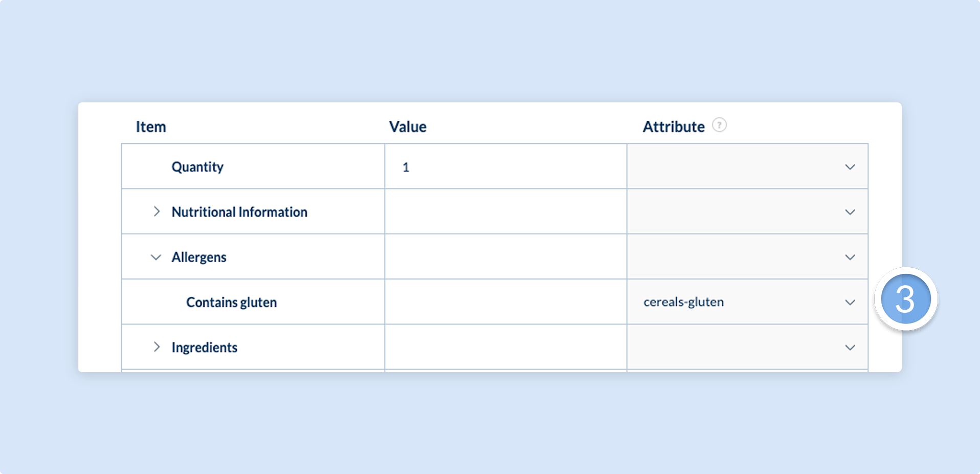Image resolution: width=980 pixels, height=474 pixels.
Task: Expand the Nutritional Information row
Action: (157, 211)
